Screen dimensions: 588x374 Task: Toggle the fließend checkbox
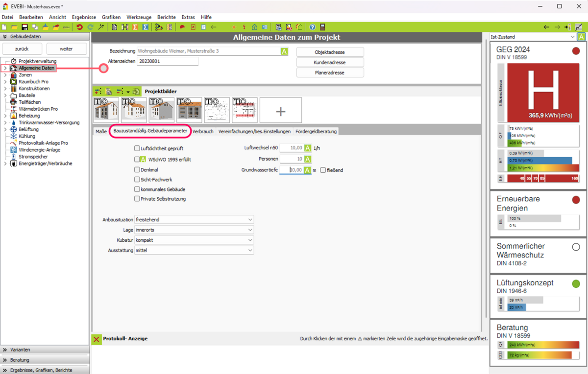pos(323,170)
